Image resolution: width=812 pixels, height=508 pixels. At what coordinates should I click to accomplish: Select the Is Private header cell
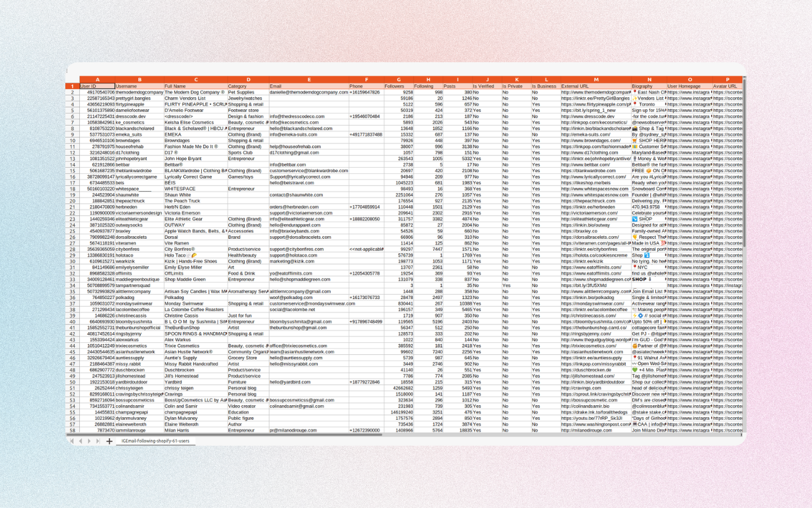[516, 86]
